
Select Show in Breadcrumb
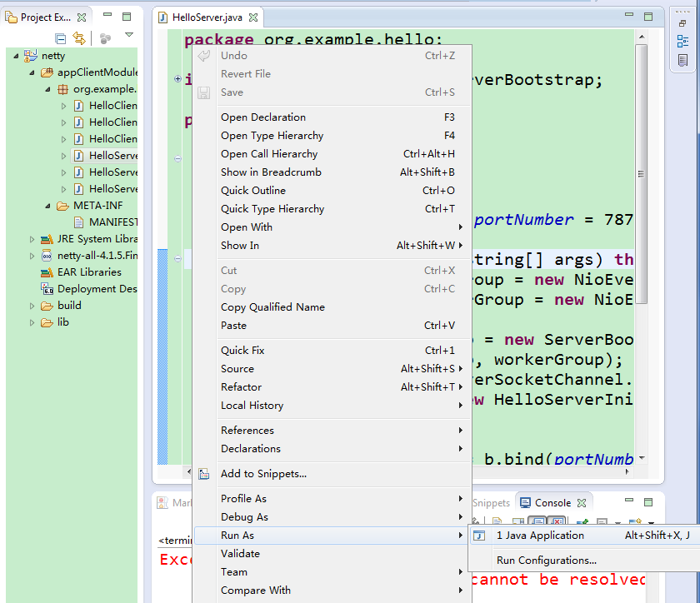pyautogui.click(x=332, y=172)
